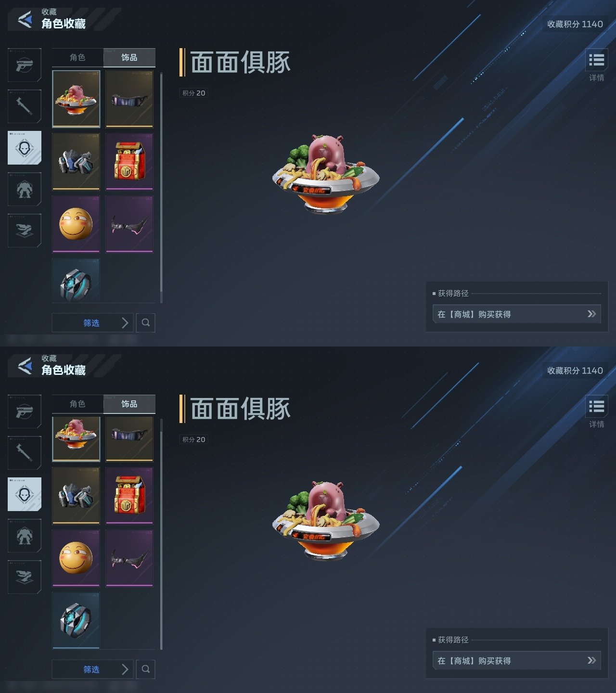The image size is (616, 693).
Task: Select the red backpack accessory in lower screen
Action: point(129,495)
